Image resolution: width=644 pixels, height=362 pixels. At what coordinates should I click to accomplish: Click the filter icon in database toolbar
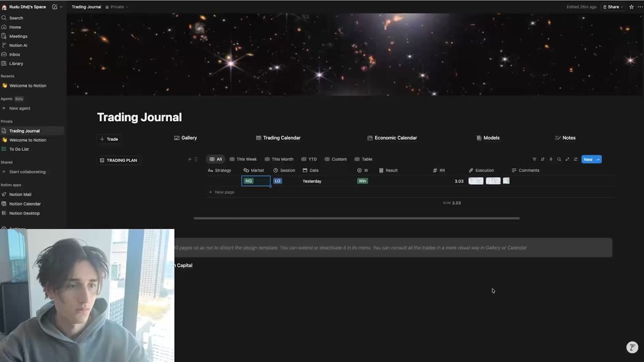[x=534, y=159]
